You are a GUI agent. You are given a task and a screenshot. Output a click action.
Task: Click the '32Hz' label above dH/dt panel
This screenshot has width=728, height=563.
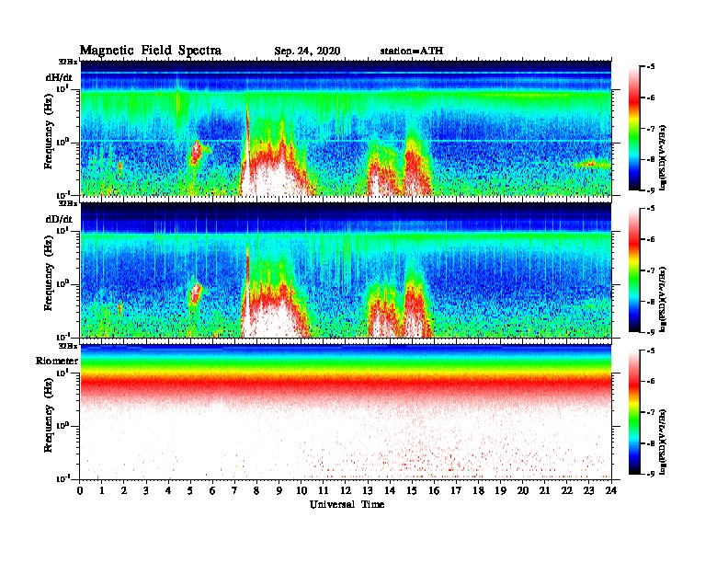coord(67,62)
